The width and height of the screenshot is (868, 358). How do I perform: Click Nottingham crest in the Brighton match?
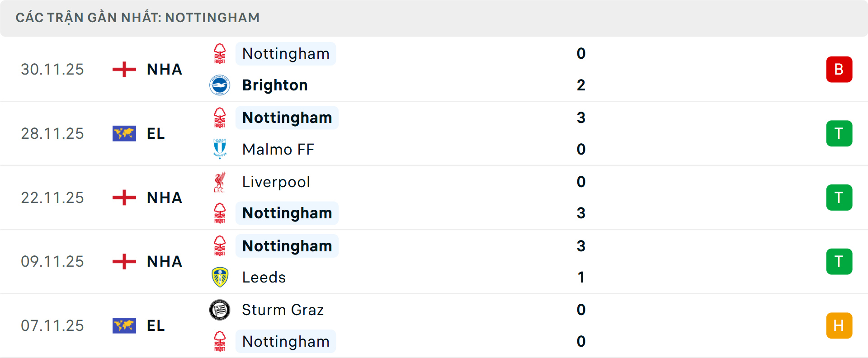220,54
